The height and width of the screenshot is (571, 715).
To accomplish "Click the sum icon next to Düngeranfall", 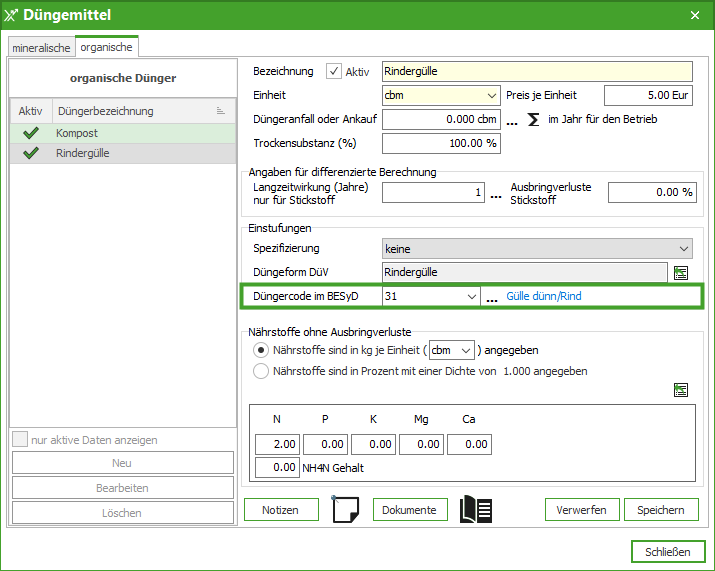I will click(x=533, y=120).
